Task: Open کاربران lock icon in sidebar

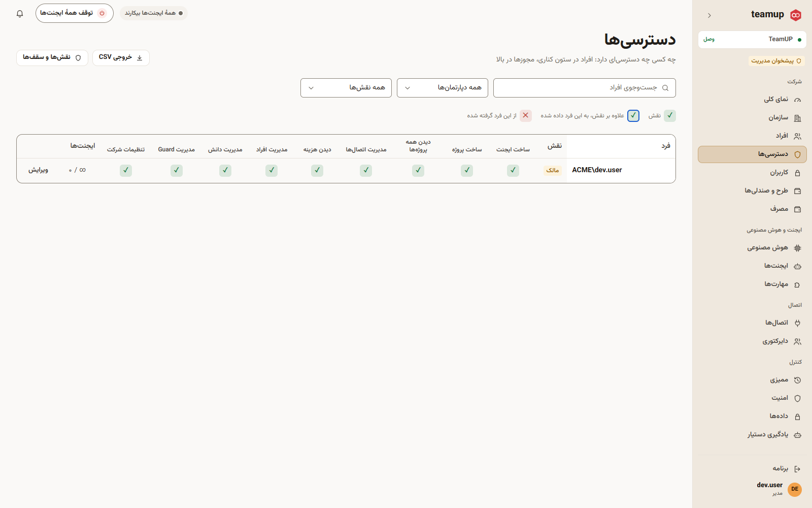Action: [x=797, y=173]
